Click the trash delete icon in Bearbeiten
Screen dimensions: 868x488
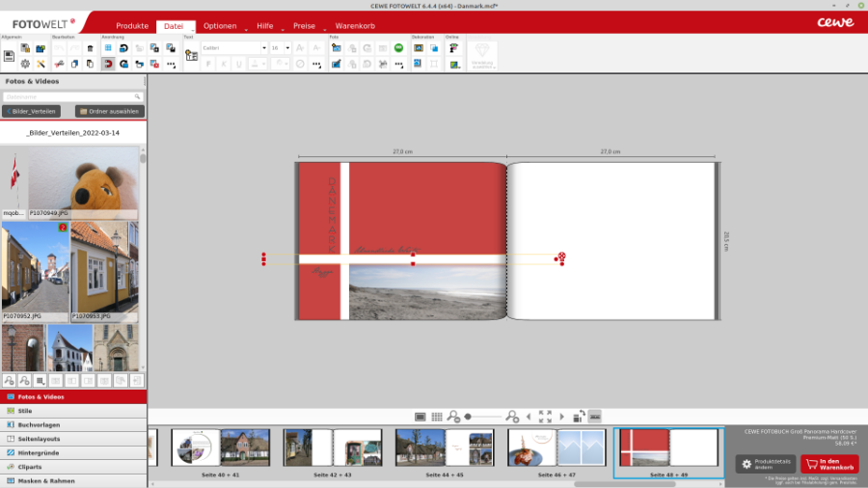coord(91,47)
